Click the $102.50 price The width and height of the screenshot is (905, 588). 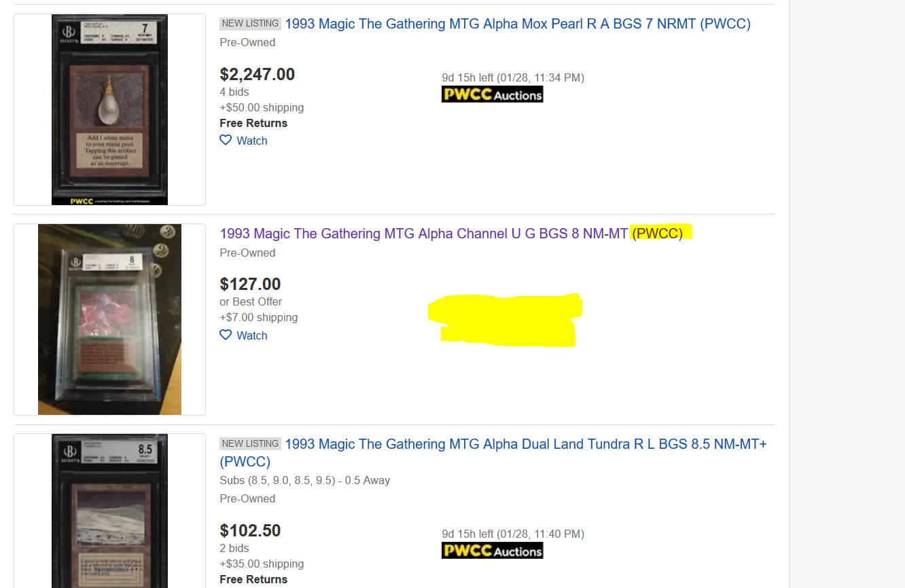tap(250, 531)
